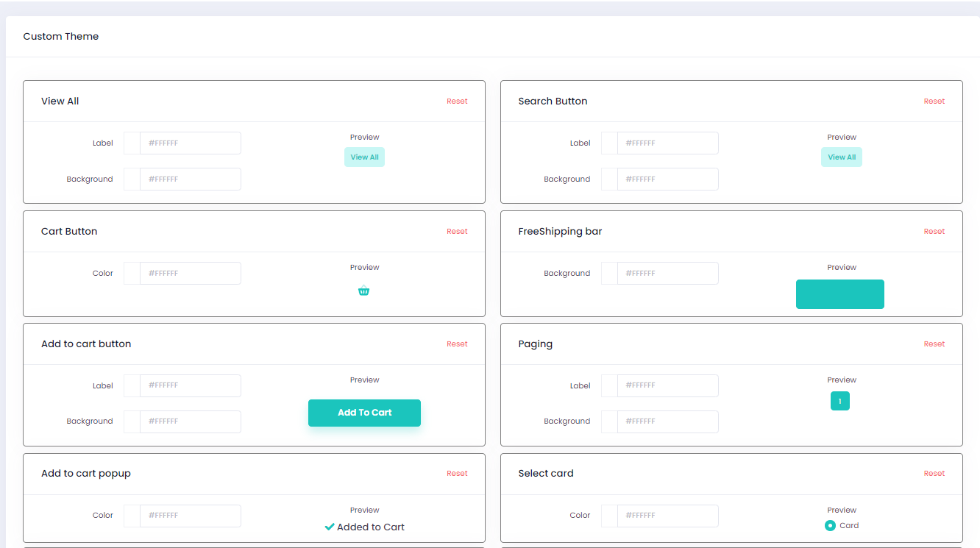Reset the View All theme settings
Screen dimensions: 980x548
[x=457, y=102]
